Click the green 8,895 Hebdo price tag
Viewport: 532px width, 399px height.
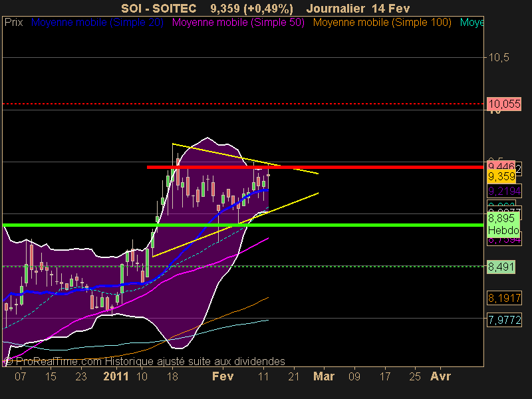pyautogui.click(x=503, y=224)
